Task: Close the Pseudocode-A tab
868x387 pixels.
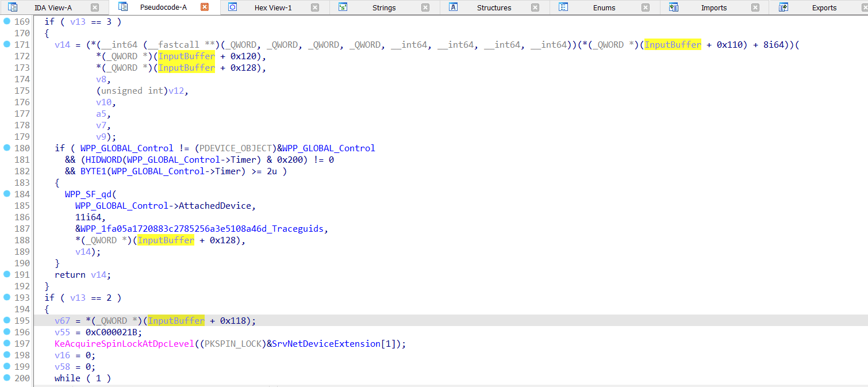Action: point(204,7)
